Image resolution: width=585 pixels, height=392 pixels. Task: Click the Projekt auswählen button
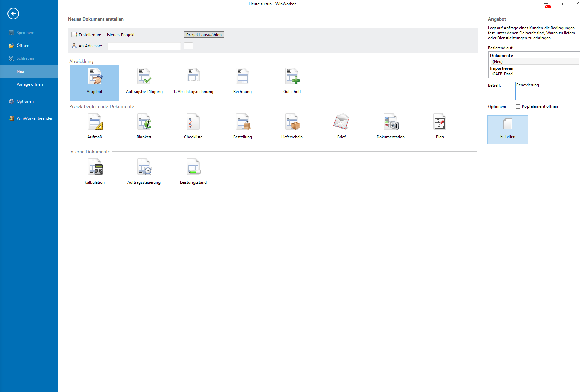pos(204,35)
